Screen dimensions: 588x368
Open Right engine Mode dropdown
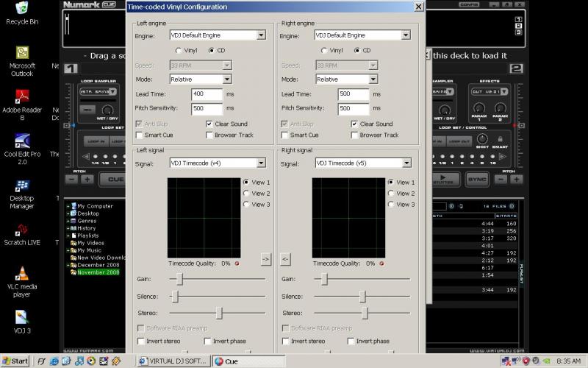[373, 79]
